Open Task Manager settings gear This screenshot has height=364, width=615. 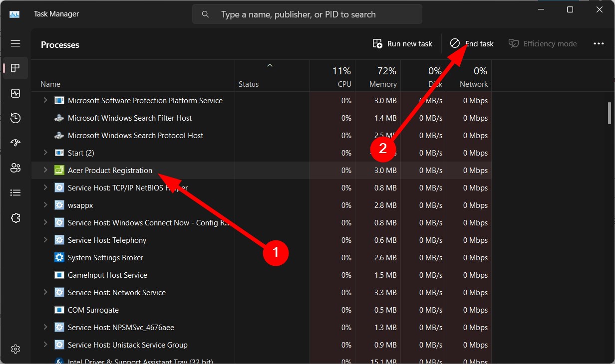click(x=15, y=349)
